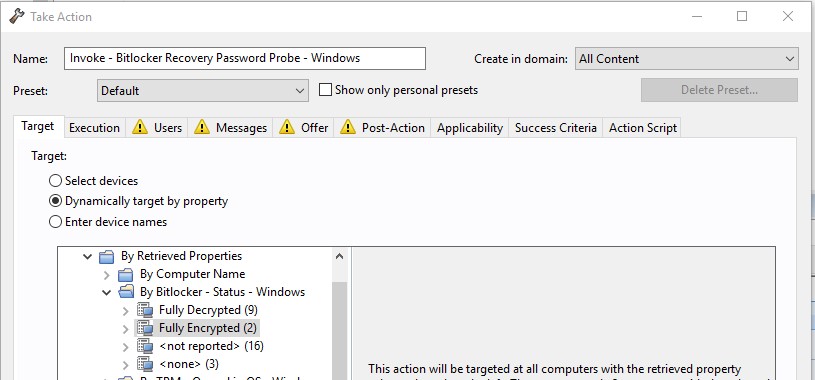Select Enter device names radio option
815x380 pixels.
pos(55,222)
